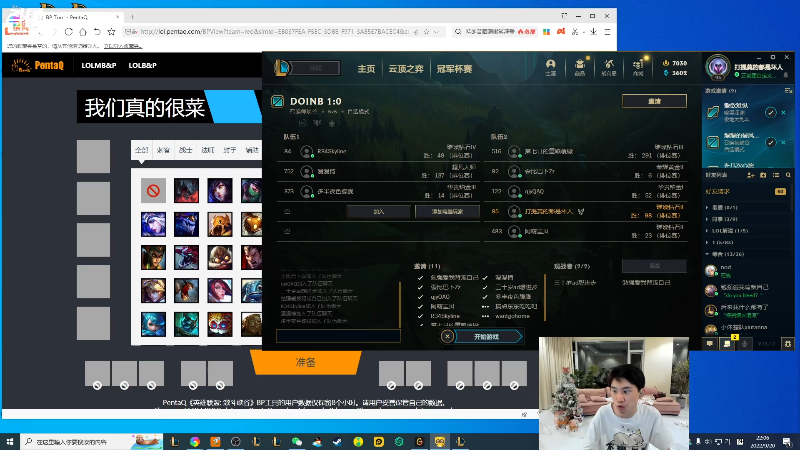The height and width of the screenshot is (450, 800).
Task: Accept the second game invite checkmark
Action: tap(770, 142)
